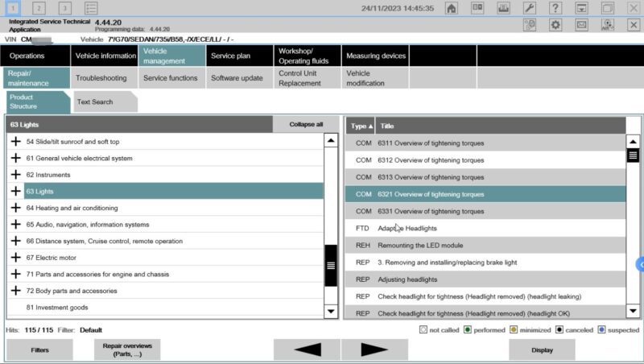Viewport: 644px width, 364px height.
Task: Open settings with the gear icon
Action: 555,25
